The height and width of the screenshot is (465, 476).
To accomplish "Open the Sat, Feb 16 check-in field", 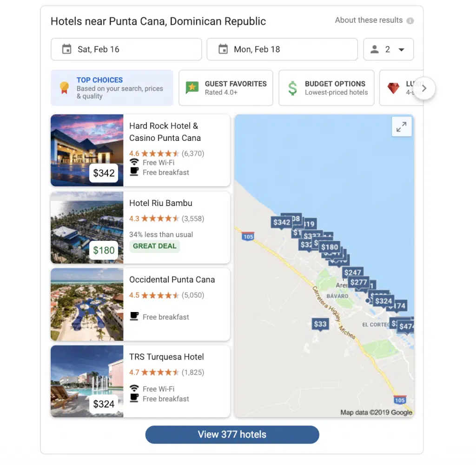I will click(x=126, y=49).
